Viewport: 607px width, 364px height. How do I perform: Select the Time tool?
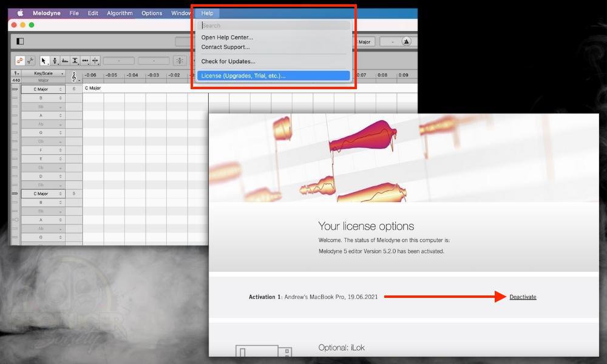[85, 61]
